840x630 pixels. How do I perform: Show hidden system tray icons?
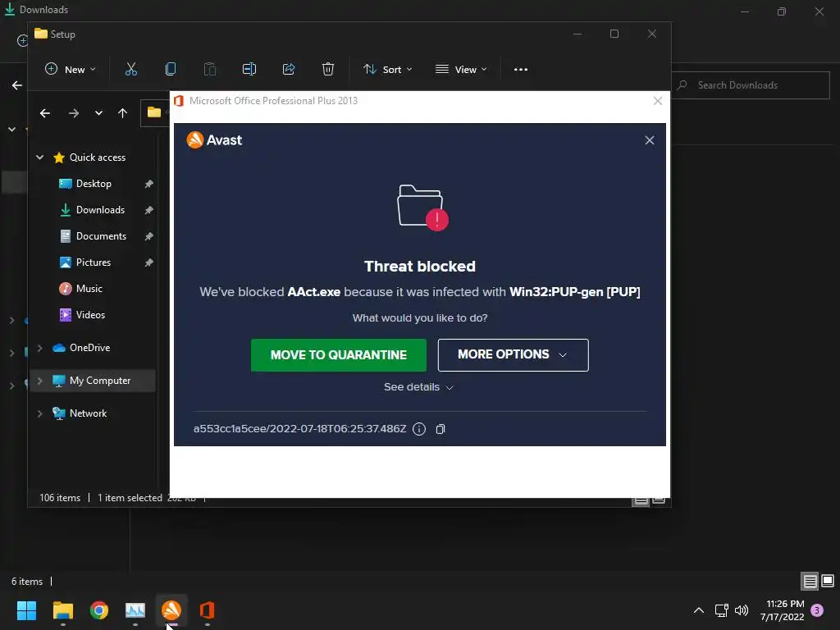(699, 610)
